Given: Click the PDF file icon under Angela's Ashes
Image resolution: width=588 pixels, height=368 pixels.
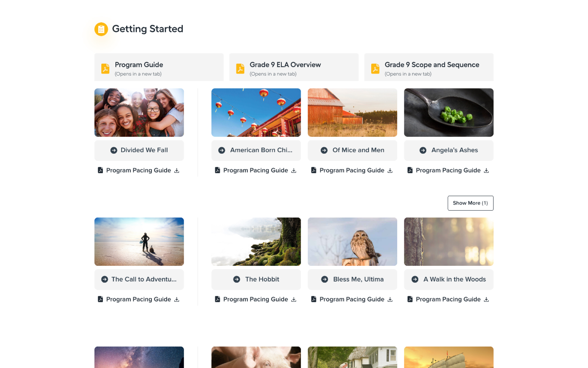Looking at the screenshot, I should pyautogui.click(x=410, y=170).
